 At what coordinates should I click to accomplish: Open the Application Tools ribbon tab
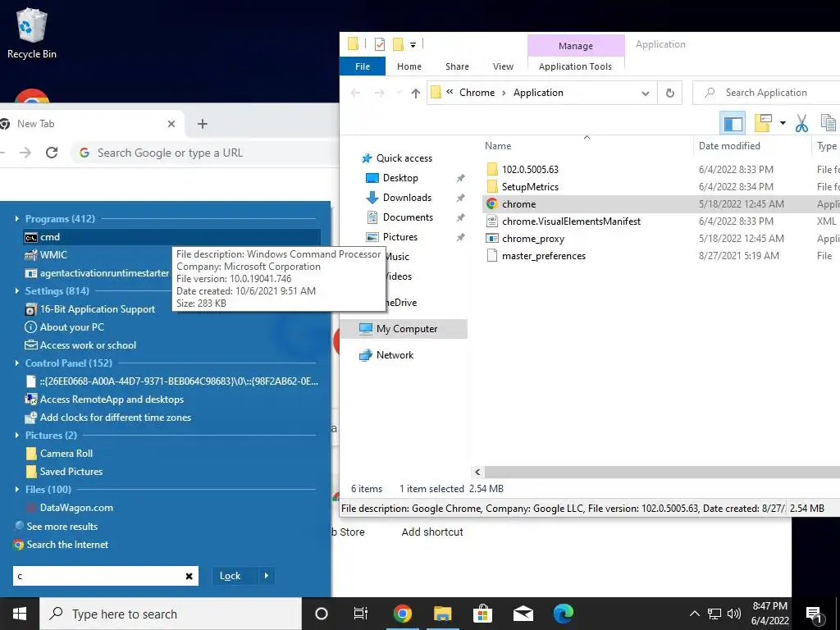tap(575, 66)
